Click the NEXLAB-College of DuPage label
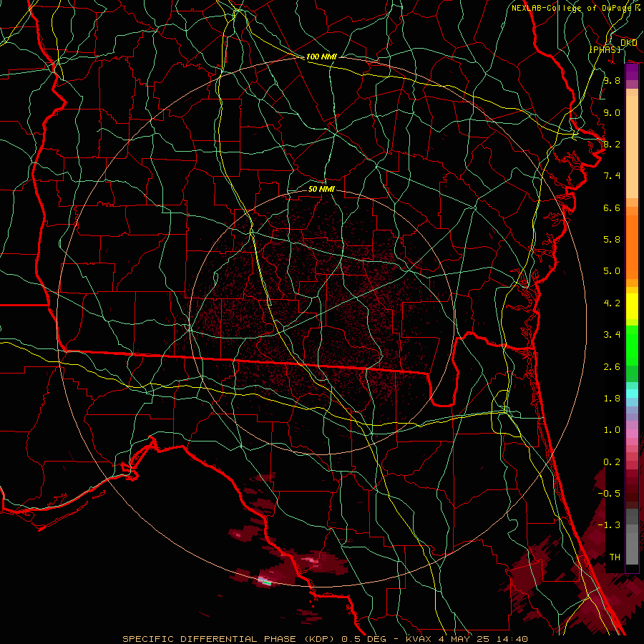This screenshot has height=644, width=644. [571, 8]
